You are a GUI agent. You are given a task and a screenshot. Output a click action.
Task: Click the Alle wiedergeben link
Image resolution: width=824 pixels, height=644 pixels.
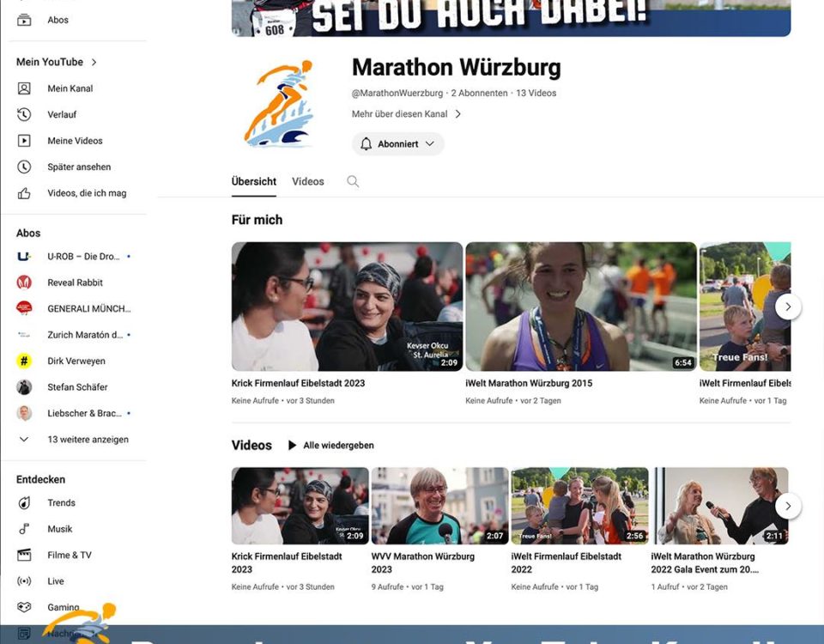[338, 446]
